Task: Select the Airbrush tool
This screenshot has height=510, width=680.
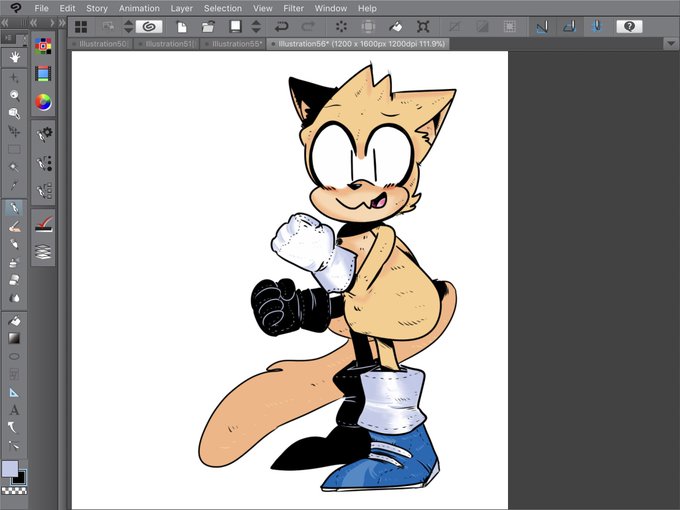Action: coord(14,262)
